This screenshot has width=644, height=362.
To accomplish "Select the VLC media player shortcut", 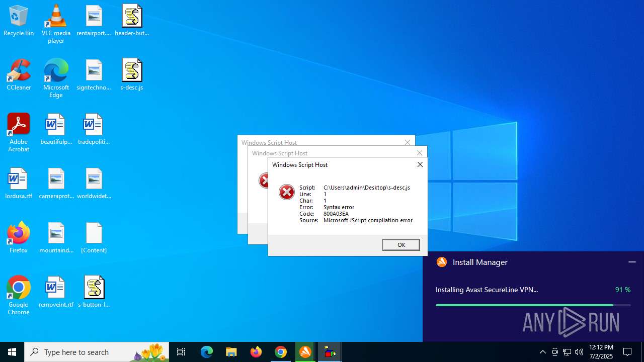I will [x=56, y=24].
